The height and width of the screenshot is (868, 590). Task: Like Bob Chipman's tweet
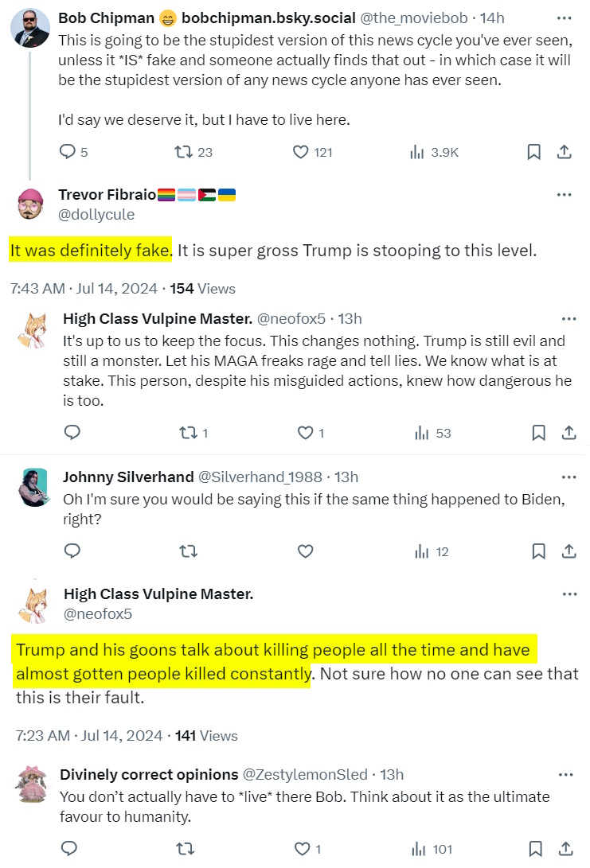coord(301,152)
